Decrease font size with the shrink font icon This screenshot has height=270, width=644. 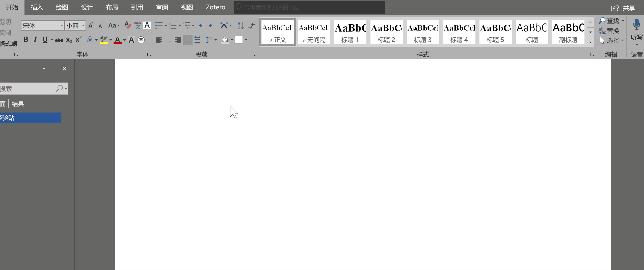[101, 25]
